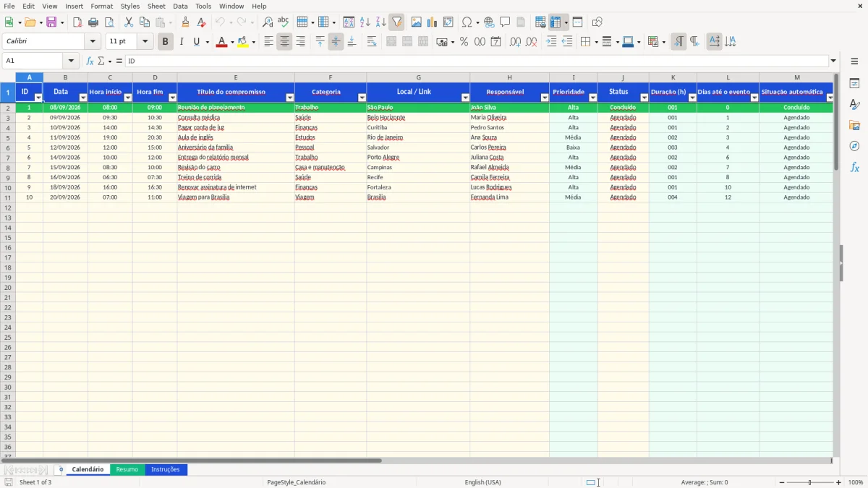
Task: Click Sort Ascending icon
Action: tap(365, 22)
